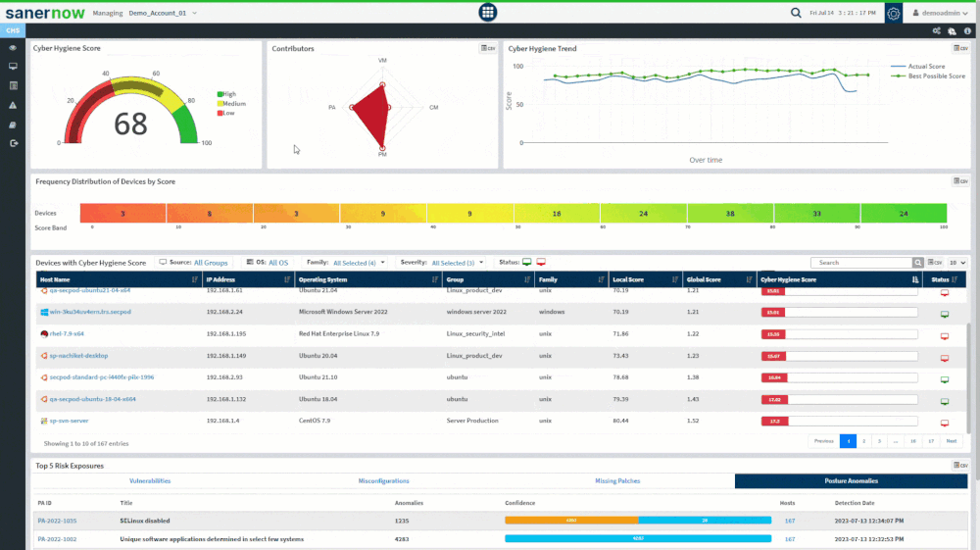
Task: Switch to Misconfigurations tab
Action: point(384,480)
